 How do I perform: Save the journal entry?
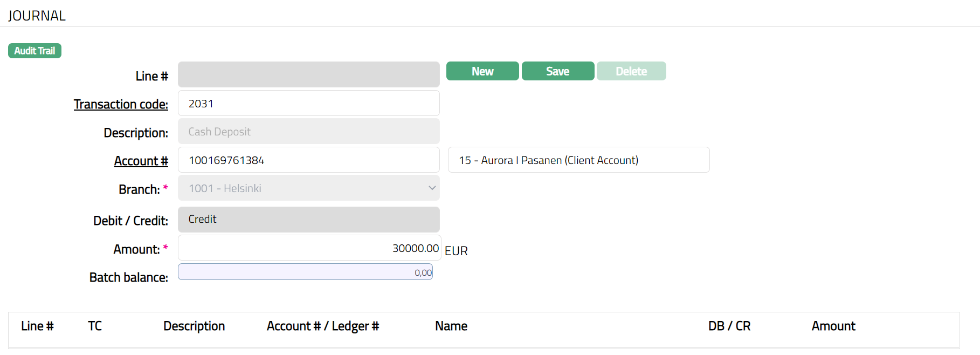coord(557,71)
